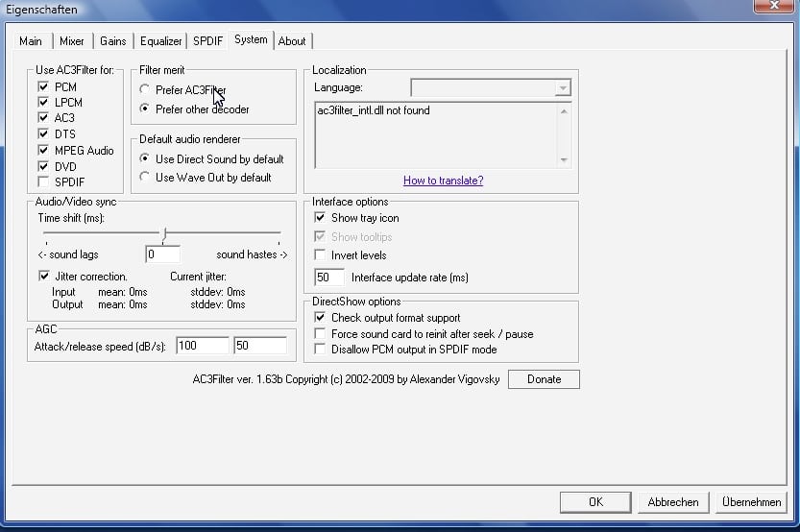Toggle the Invert levels checkbox
800x532 pixels.
click(x=321, y=255)
